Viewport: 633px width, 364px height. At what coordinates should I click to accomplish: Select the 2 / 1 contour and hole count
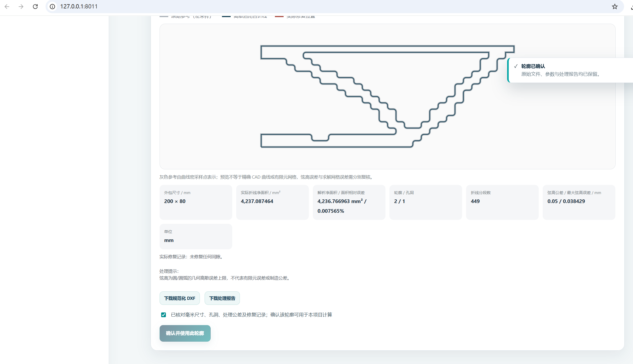[x=399, y=201]
